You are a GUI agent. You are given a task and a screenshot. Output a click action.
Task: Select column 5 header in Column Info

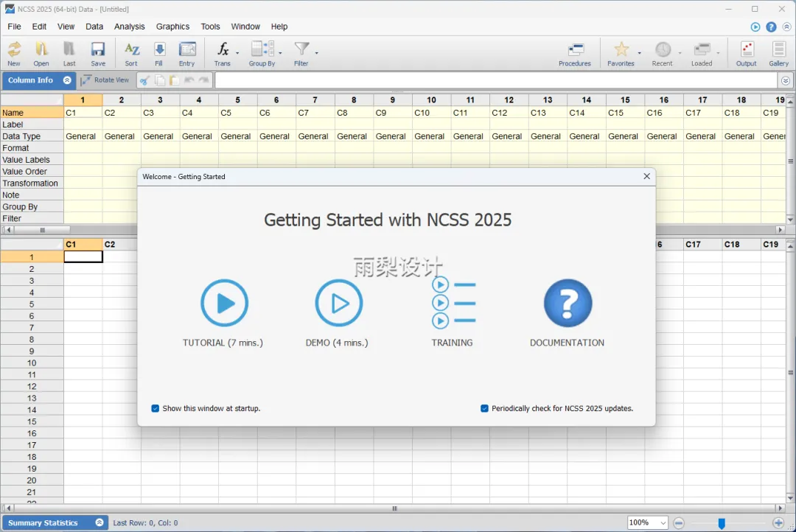pos(237,100)
